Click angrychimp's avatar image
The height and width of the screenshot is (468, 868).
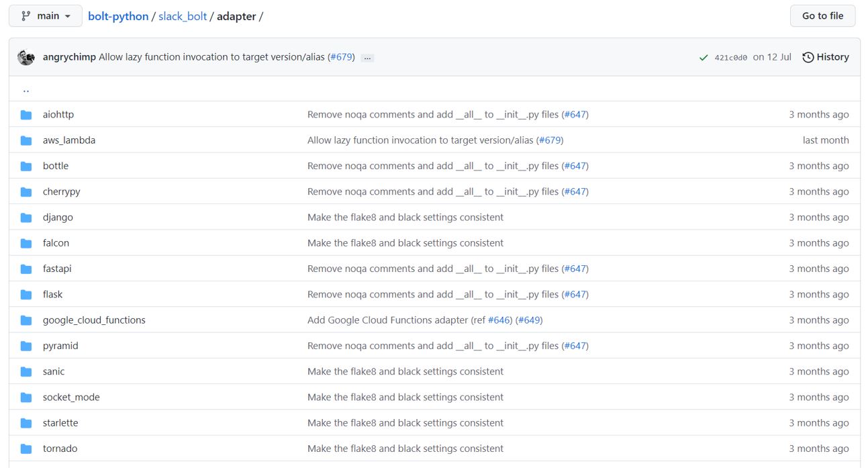pyautogui.click(x=26, y=57)
